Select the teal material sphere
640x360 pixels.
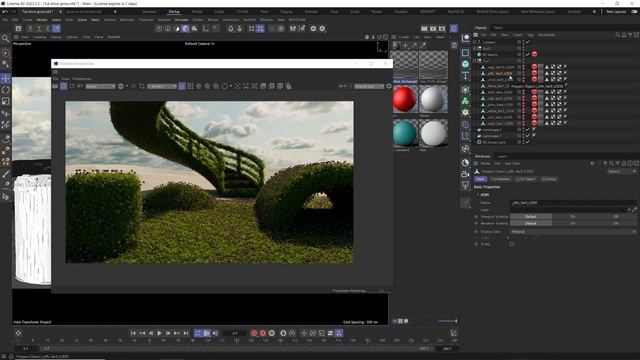[405, 133]
